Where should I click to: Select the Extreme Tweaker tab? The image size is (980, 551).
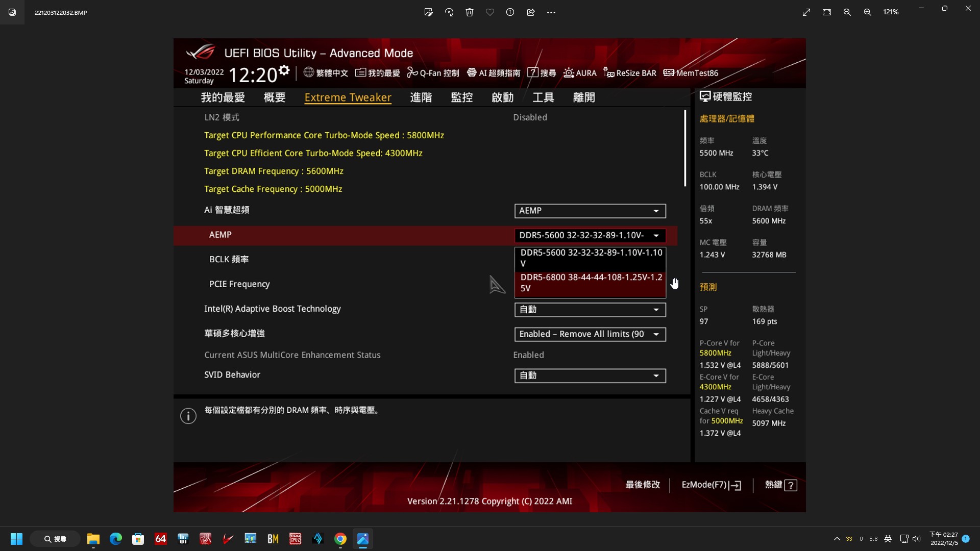pos(348,97)
